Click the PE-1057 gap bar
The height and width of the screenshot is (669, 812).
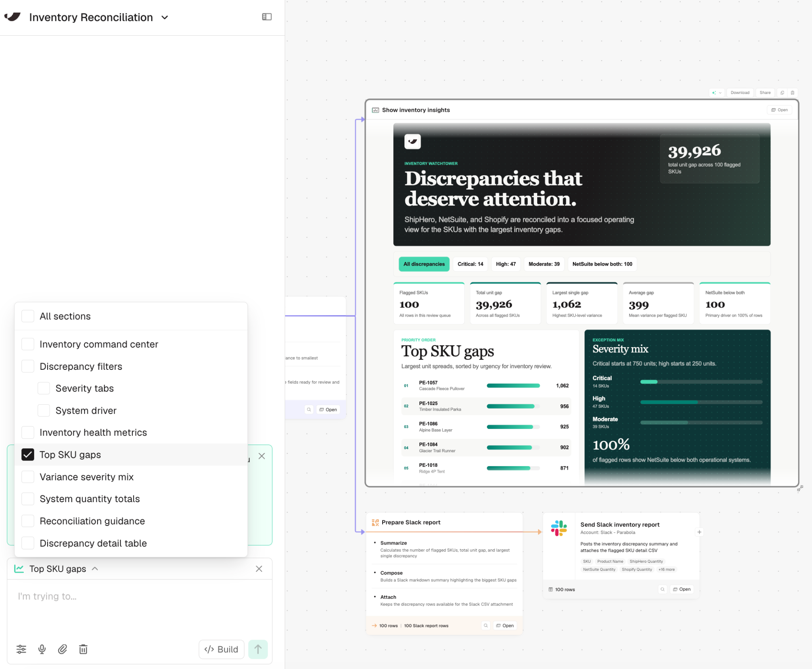point(513,386)
